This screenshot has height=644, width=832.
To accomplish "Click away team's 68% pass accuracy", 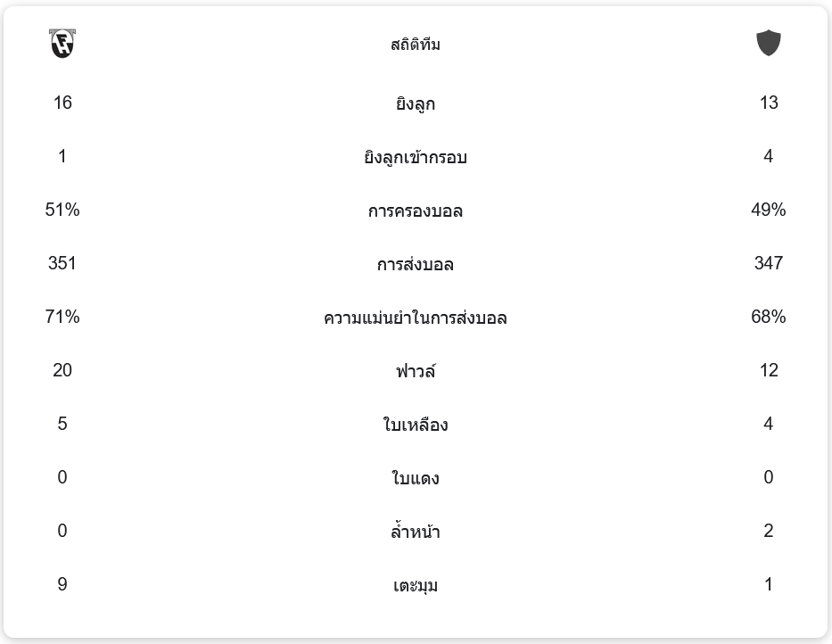I will pos(768,317).
